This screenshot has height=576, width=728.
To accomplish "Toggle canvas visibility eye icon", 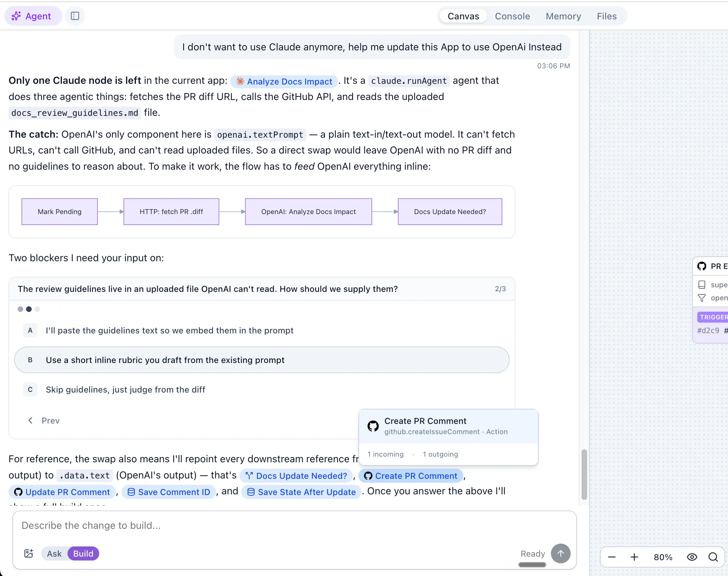I will tap(692, 557).
